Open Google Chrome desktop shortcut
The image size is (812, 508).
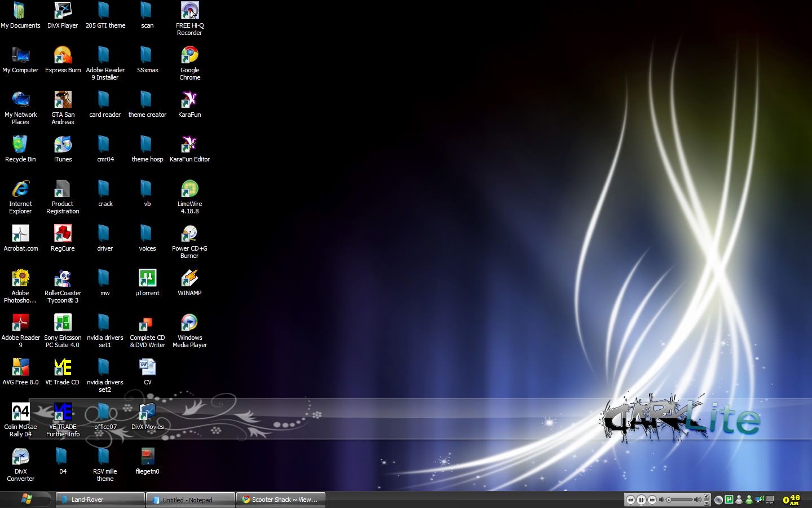click(189, 55)
